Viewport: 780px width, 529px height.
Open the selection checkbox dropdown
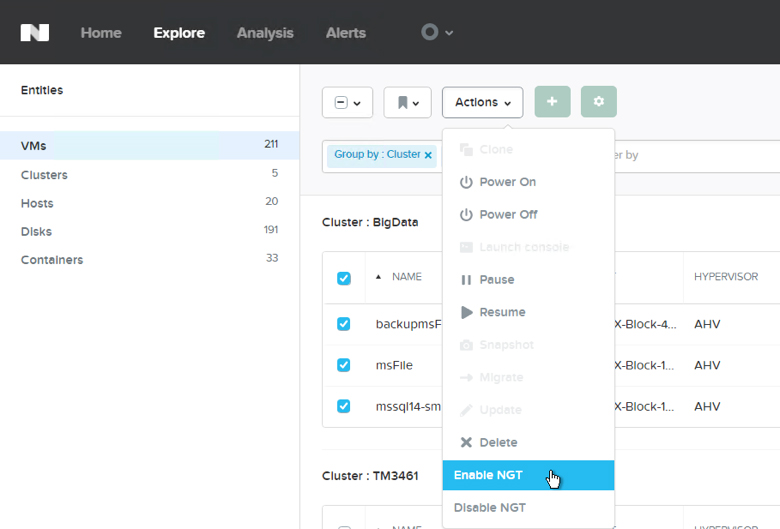pos(347,102)
